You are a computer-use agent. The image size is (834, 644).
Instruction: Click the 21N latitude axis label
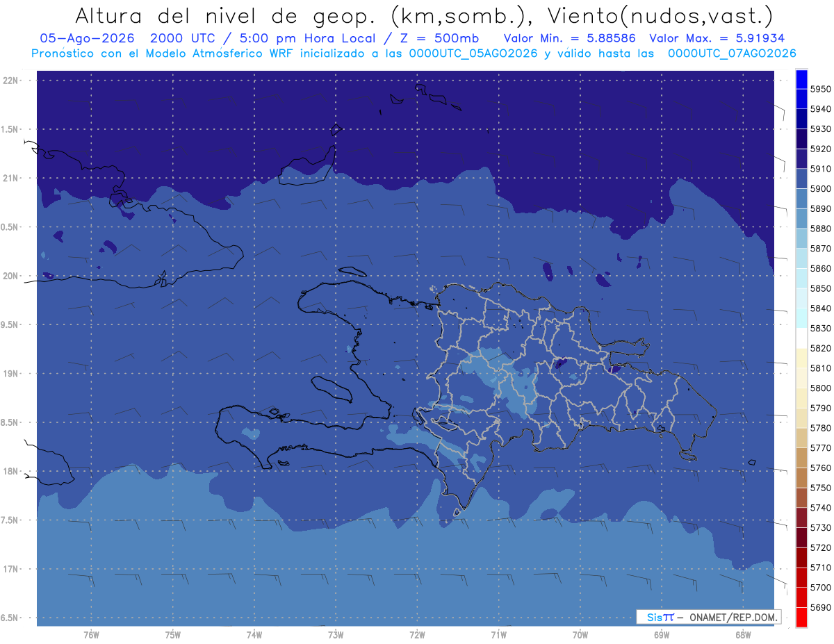11,178
